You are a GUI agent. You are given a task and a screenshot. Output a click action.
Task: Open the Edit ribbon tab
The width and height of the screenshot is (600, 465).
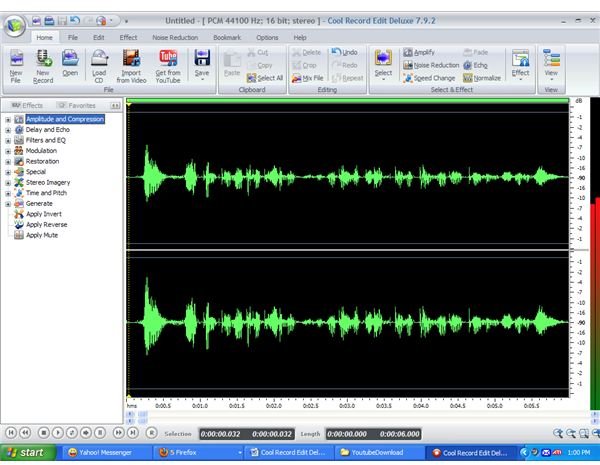tap(99, 38)
